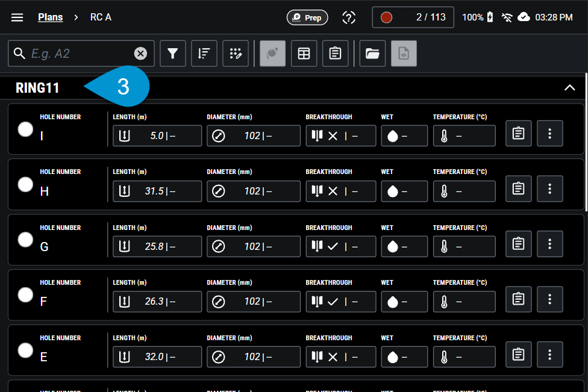The image size is (588, 392).
Task: Open the toolbar clipboard notes view
Action: (x=335, y=54)
